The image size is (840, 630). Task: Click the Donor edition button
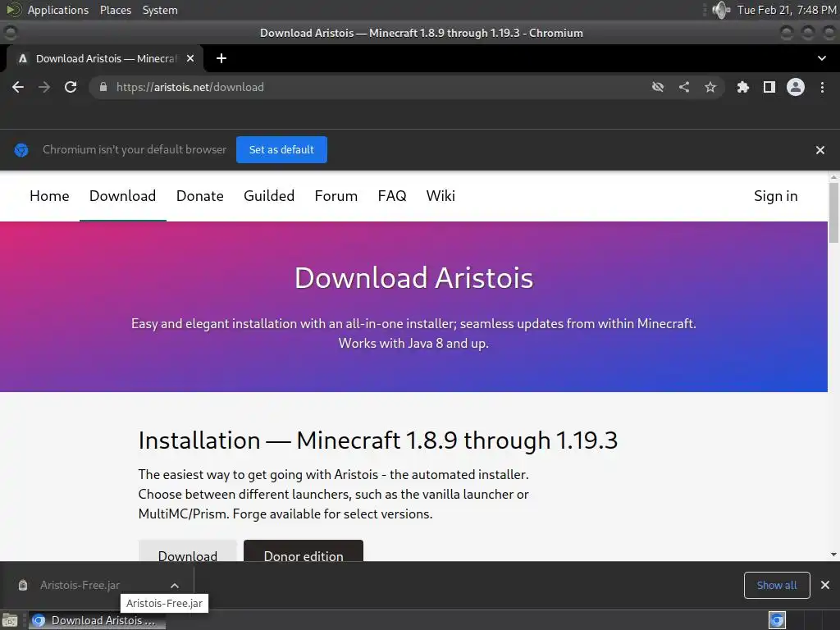click(304, 551)
